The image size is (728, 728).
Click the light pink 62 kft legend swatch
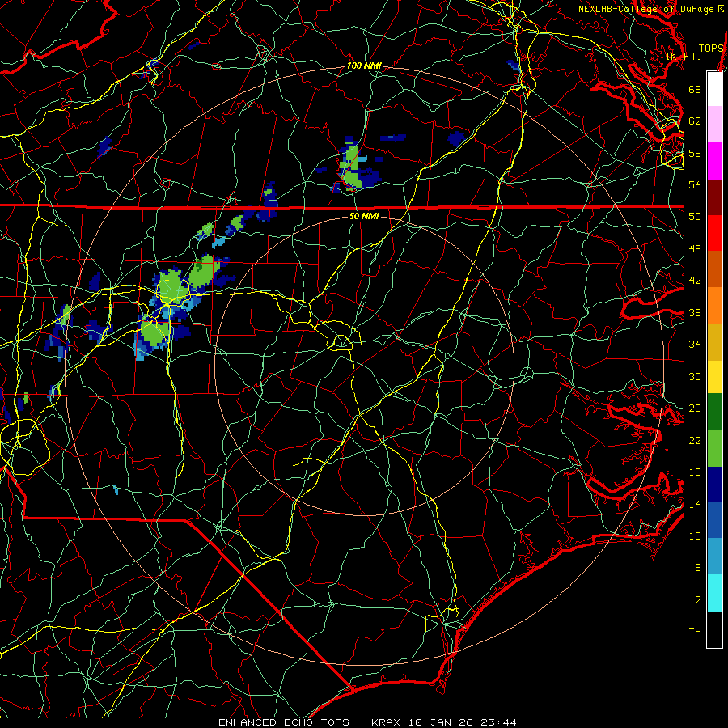click(x=714, y=125)
